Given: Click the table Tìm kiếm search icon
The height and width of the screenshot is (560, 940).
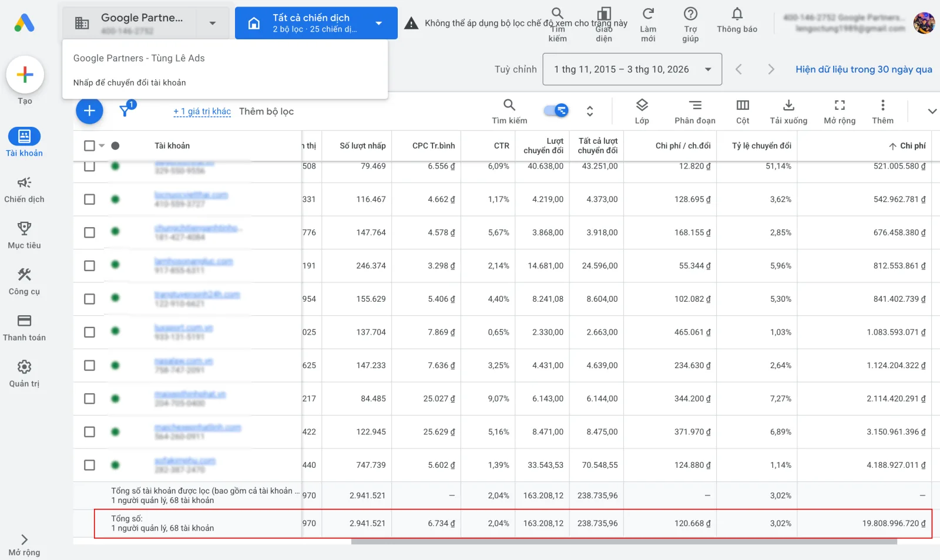Looking at the screenshot, I should 509,105.
